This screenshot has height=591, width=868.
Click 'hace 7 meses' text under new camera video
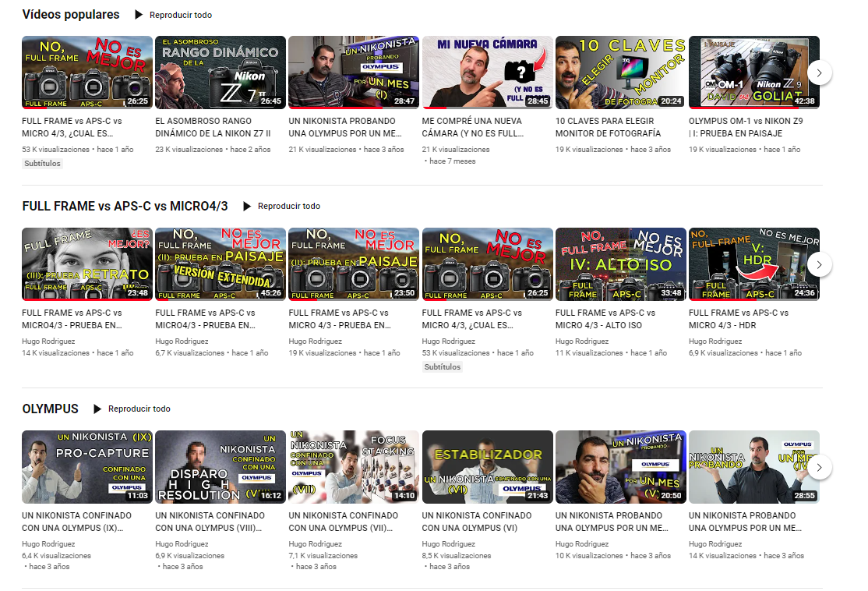(453, 161)
